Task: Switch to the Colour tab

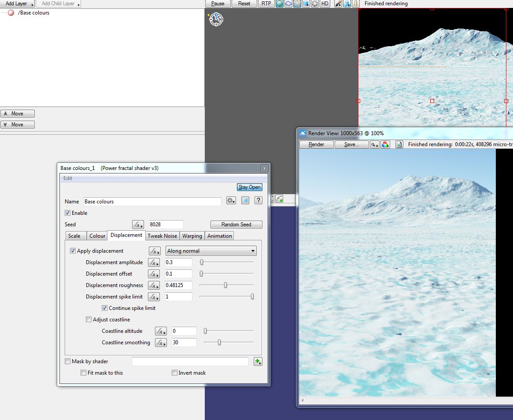Action: click(97, 236)
